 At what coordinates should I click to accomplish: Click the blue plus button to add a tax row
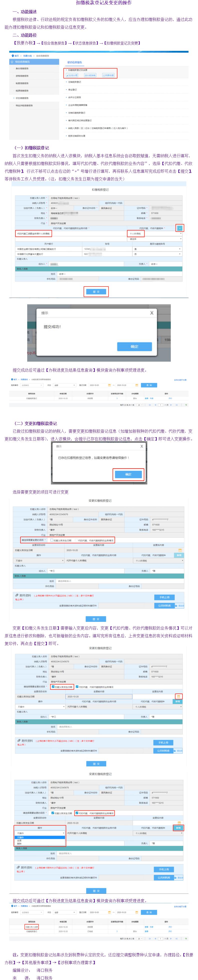click(180, 228)
